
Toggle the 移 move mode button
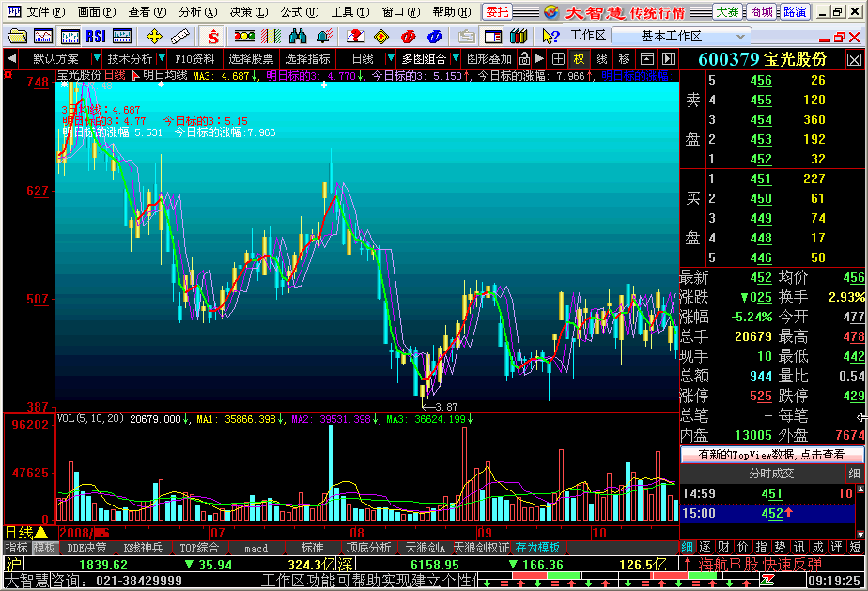(625, 58)
